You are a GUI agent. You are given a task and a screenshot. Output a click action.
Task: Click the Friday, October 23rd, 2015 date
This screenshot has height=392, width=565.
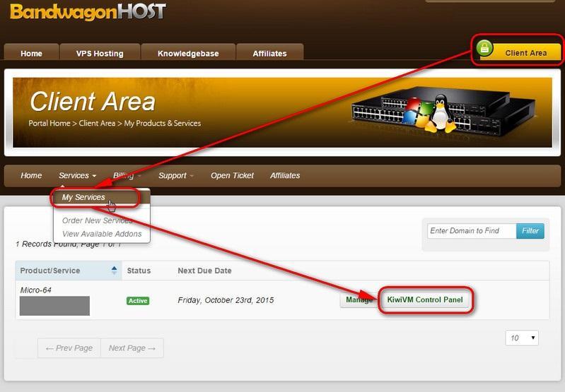coord(226,300)
